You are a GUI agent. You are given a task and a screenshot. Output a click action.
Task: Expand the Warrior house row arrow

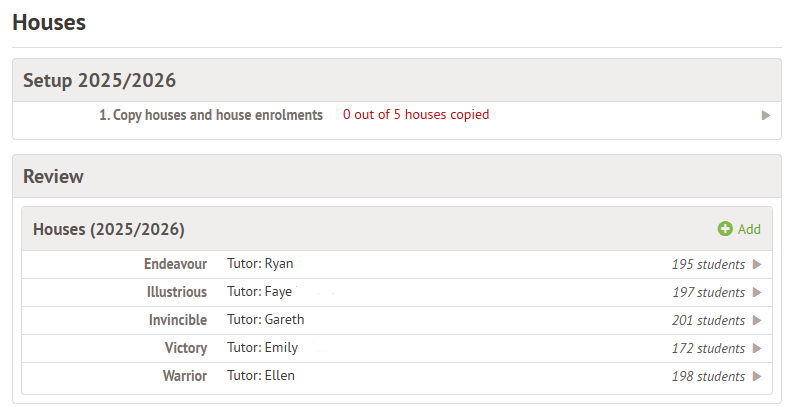(x=757, y=377)
